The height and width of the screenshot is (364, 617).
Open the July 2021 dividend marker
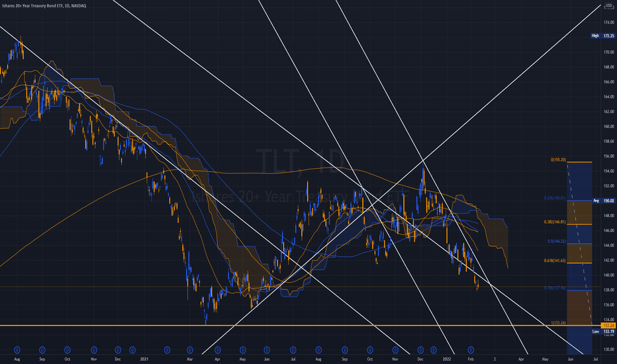tap(293, 349)
